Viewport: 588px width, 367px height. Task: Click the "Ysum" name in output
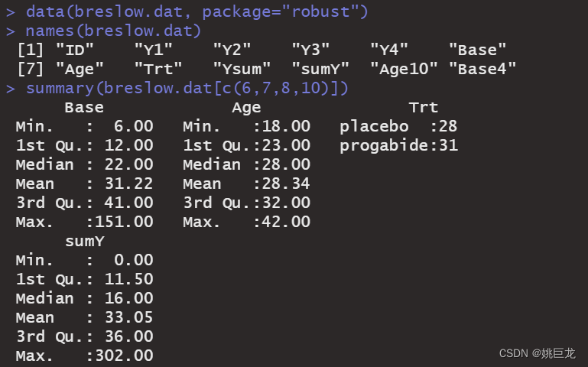pos(242,69)
